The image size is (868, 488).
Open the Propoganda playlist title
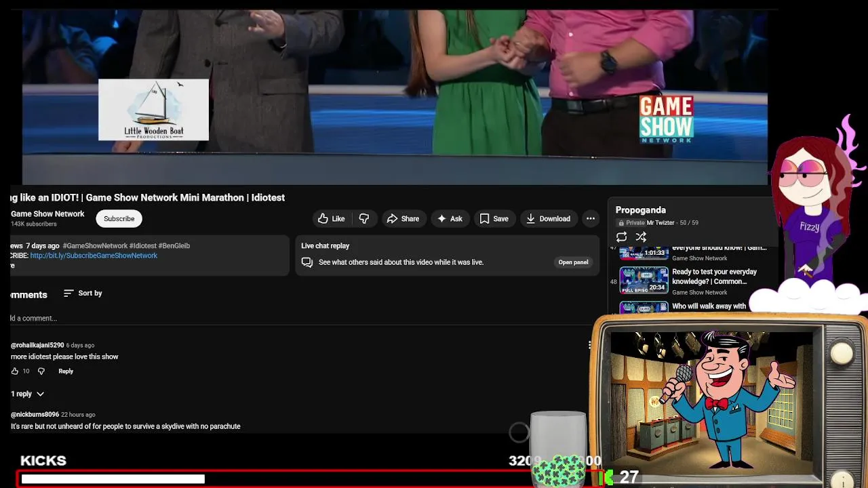point(641,210)
